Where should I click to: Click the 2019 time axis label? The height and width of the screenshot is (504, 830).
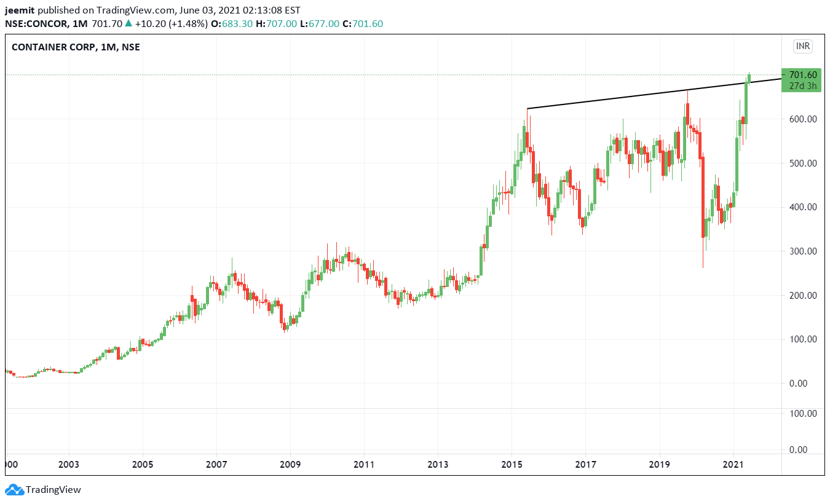[660, 464]
